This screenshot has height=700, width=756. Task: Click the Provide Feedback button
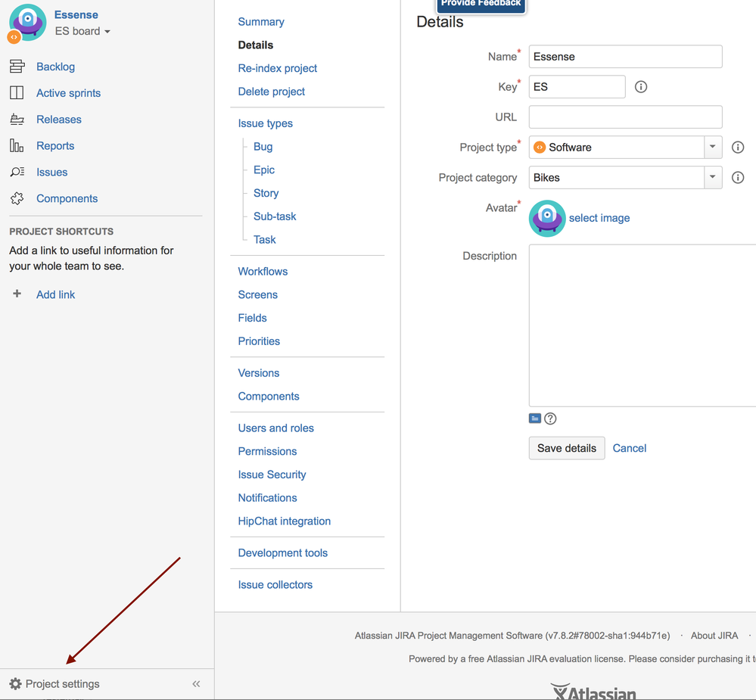(481, 5)
